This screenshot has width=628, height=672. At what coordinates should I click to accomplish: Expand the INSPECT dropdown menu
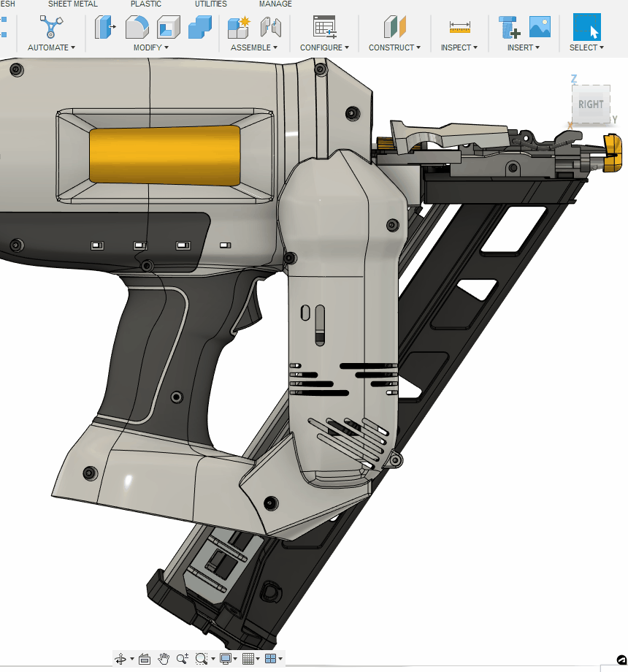459,47
